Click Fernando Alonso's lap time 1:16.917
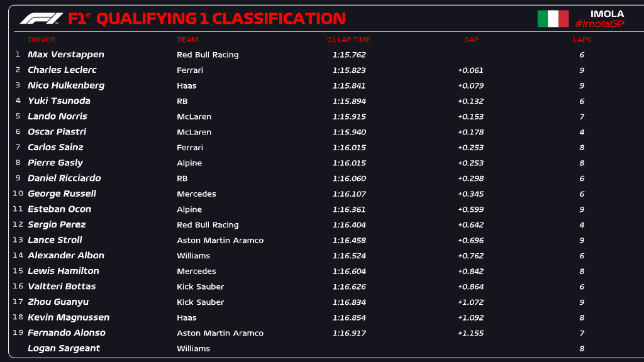Viewport: 644px width, 362px height. click(349, 333)
